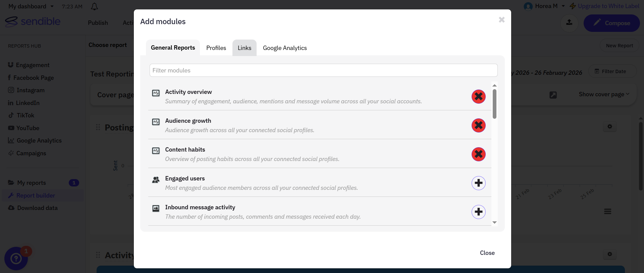The image size is (644, 273).
Task: Click the Close button in dialog
Action: 487,253
